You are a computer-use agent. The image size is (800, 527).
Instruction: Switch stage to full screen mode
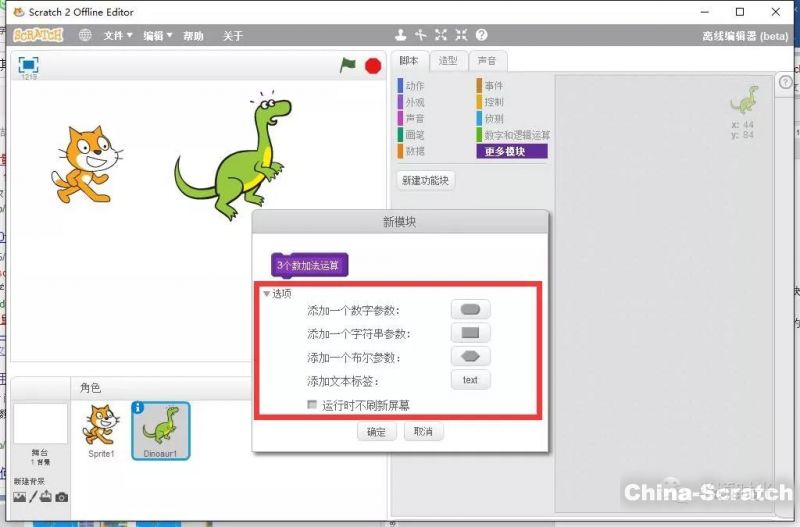click(28, 64)
